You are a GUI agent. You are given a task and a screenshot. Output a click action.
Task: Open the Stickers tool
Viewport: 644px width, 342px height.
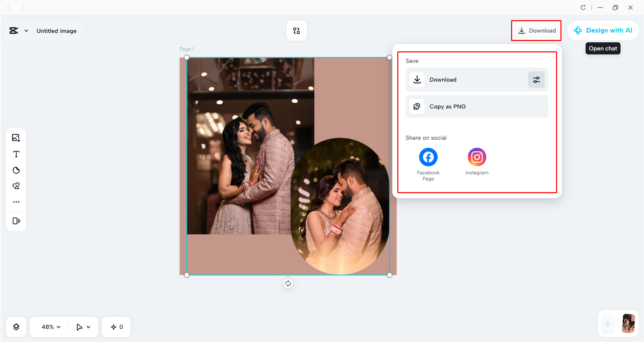(x=16, y=170)
